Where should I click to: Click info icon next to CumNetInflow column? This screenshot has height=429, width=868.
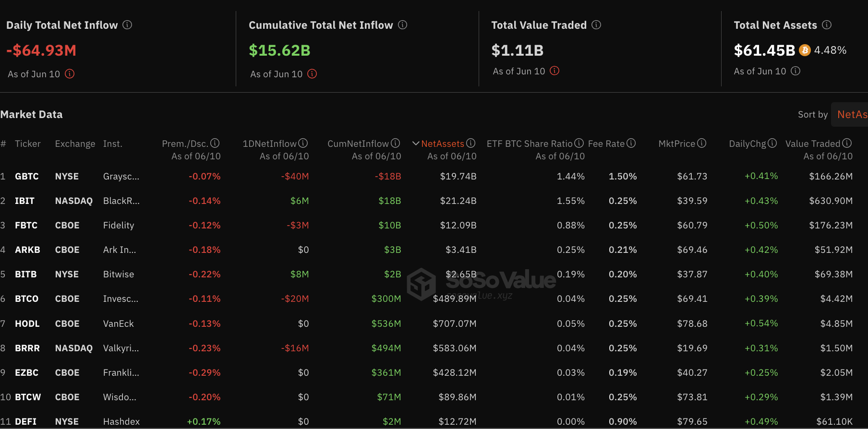click(x=395, y=143)
